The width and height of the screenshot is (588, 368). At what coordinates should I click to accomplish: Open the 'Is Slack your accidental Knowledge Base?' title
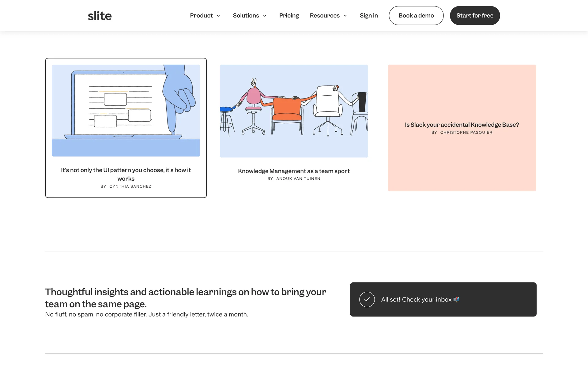click(462, 125)
